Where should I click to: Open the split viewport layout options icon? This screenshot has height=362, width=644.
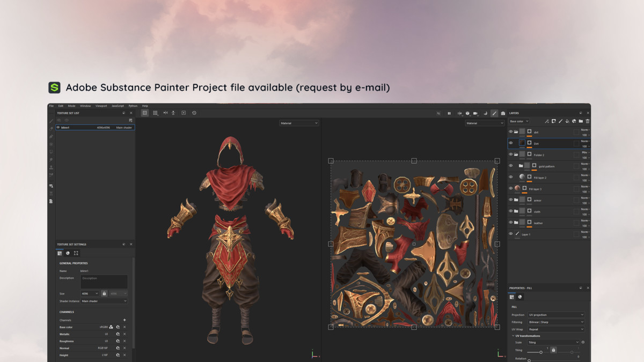155,113
